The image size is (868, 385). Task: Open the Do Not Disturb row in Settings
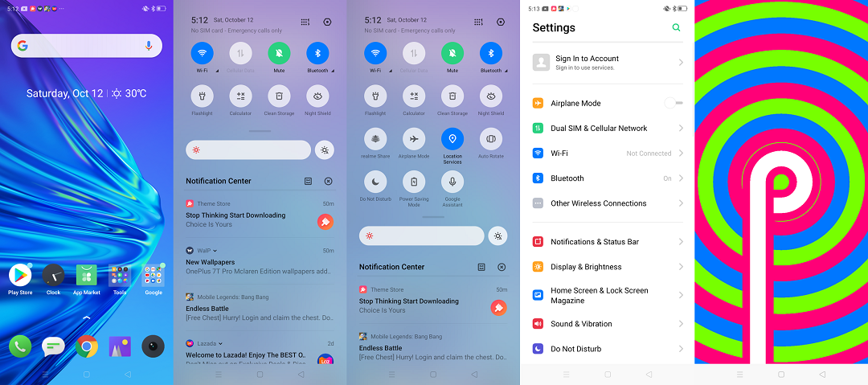pos(608,349)
